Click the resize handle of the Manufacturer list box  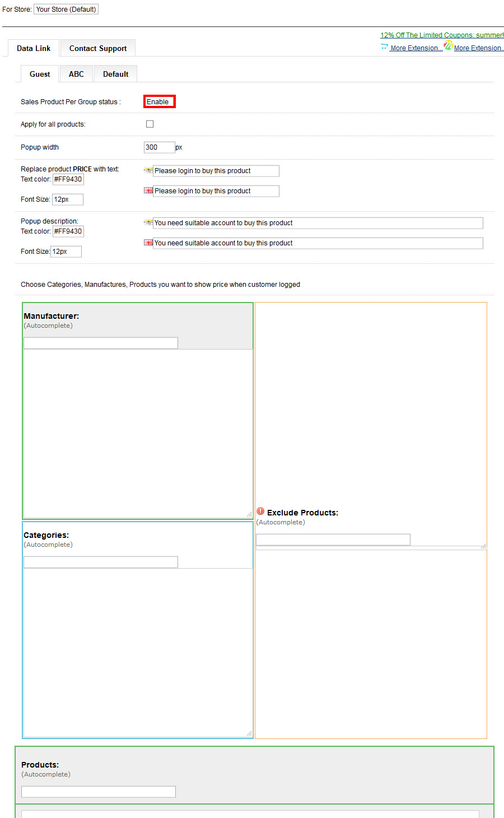pos(249,514)
